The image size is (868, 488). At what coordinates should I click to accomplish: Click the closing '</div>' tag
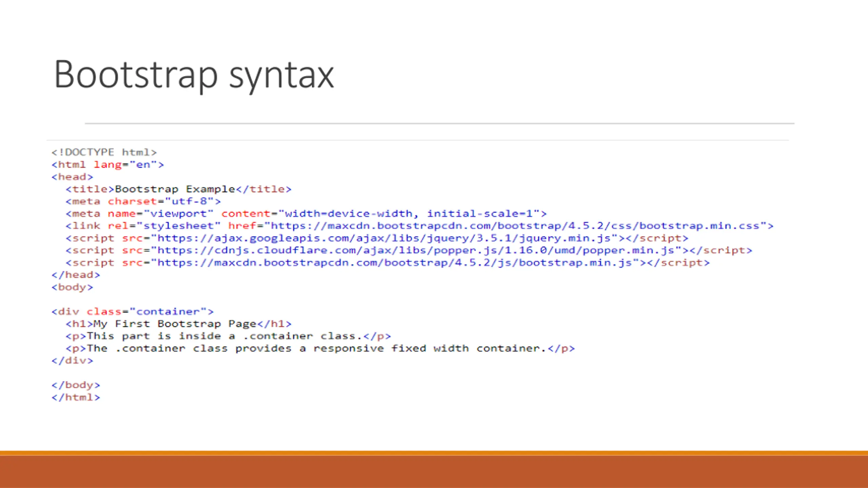(x=72, y=361)
